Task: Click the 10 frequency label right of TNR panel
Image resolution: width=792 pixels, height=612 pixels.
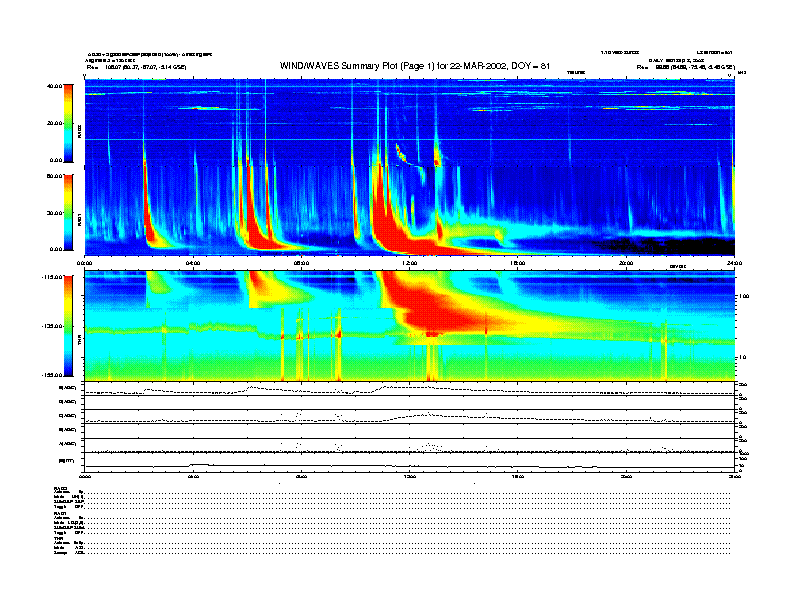Action: click(743, 358)
